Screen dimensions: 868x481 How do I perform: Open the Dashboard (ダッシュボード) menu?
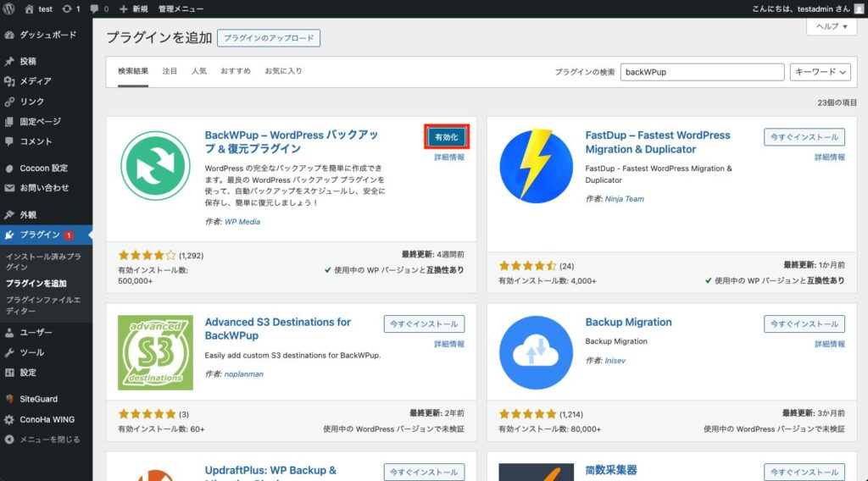click(47, 35)
